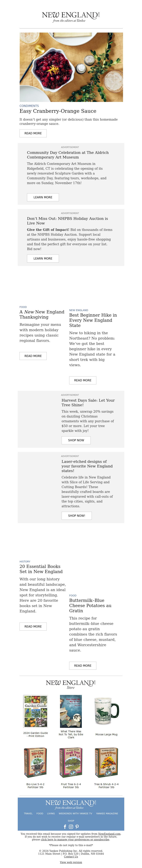Click Shop Now for Harvest Days Sale
This screenshot has height=868, width=142.
pyautogui.click(x=76, y=440)
